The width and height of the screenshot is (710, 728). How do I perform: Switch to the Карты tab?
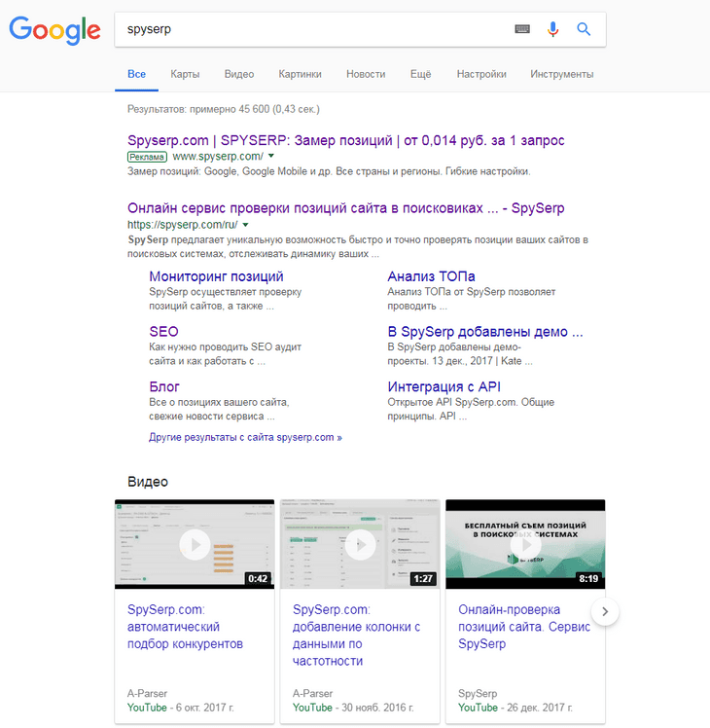pyautogui.click(x=185, y=74)
